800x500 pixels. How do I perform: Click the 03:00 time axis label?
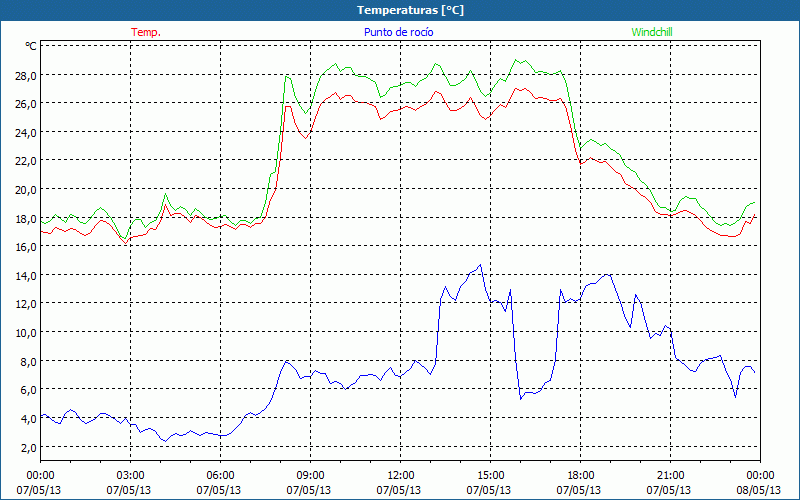click(130, 476)
